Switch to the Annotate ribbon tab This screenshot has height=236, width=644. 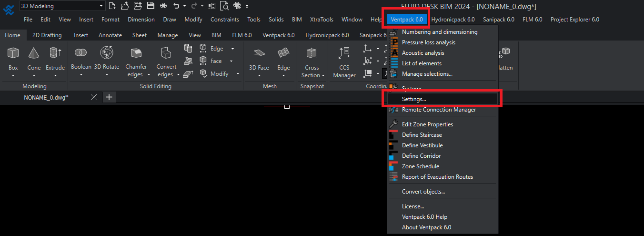point(110,35)
